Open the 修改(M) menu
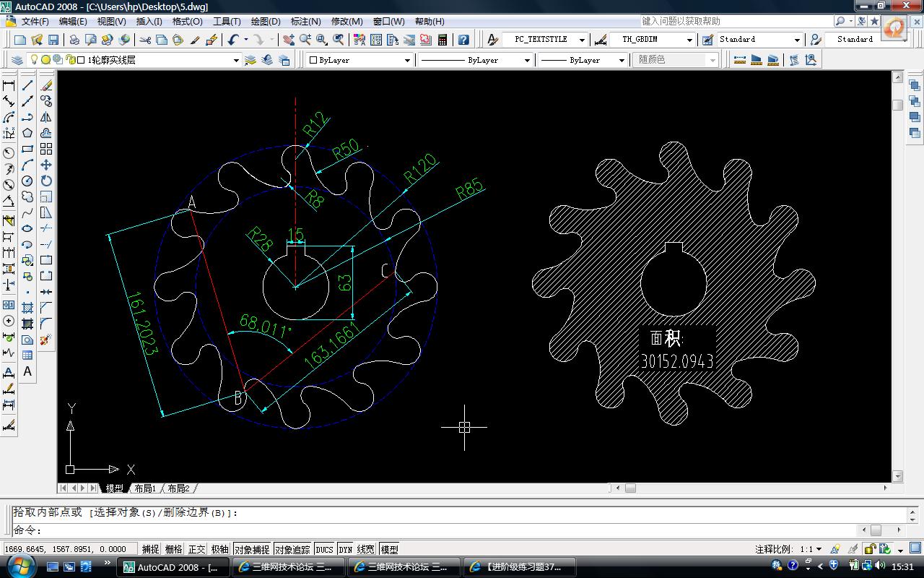Image resolution: width=924 pixels, height=578 pixels. pyautogui.click(x=347, y=22)
